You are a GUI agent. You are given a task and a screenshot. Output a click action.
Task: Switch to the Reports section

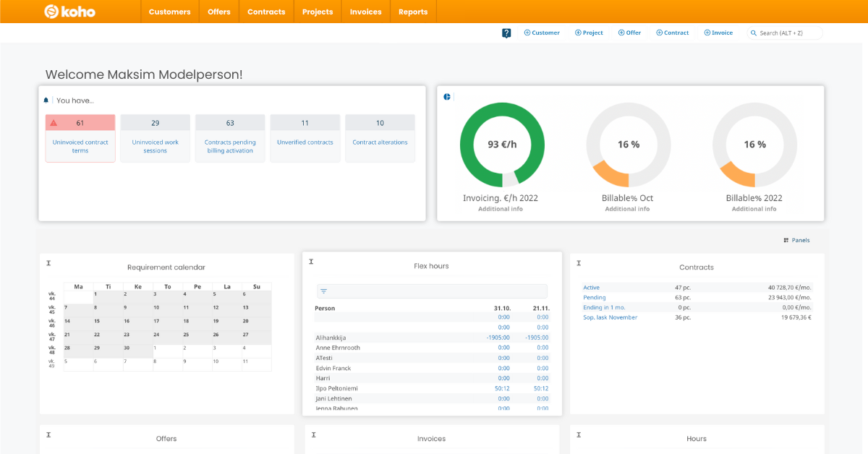413,11
